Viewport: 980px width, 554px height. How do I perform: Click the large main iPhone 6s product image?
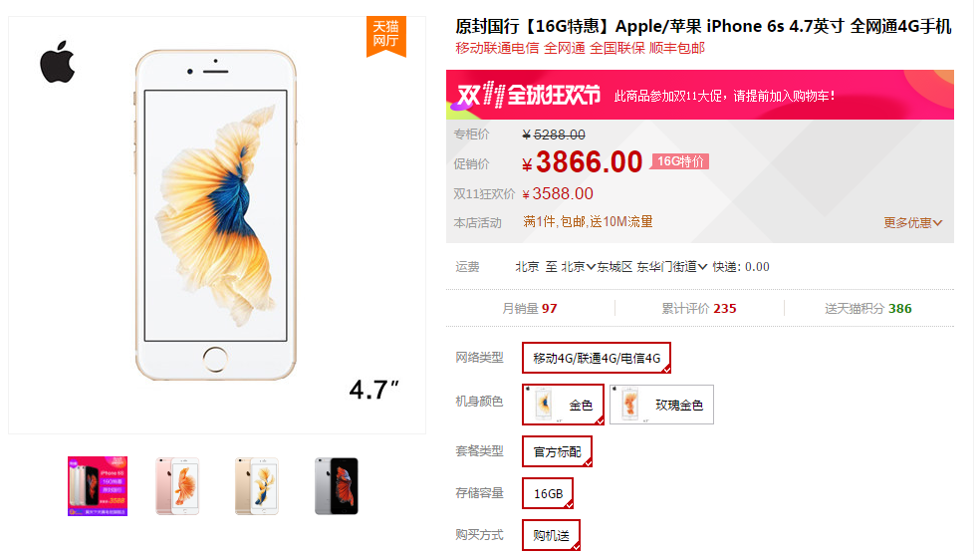point(216,215)
